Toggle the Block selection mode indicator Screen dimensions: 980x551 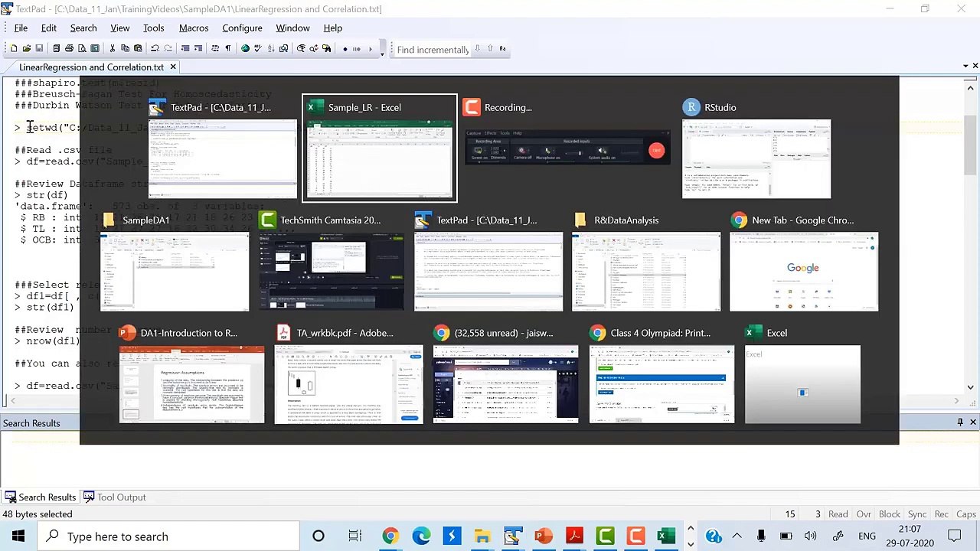889,514
